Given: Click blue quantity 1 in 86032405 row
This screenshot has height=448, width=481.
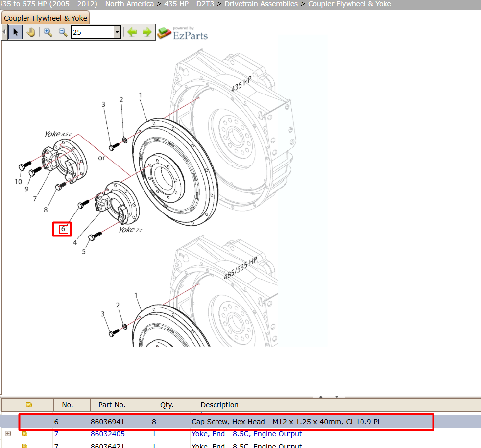Looking at the screenshot, I should pyautogui.click(x=154, y=434).
